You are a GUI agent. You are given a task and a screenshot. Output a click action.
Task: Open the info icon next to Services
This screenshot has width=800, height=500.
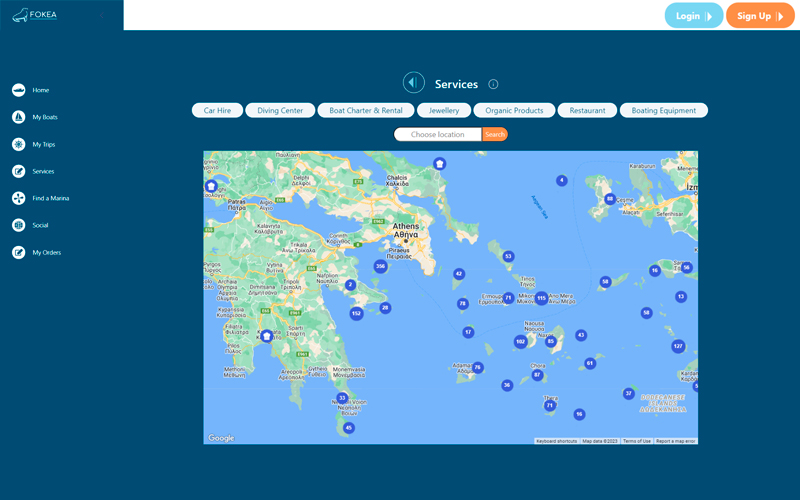[493, 84]
